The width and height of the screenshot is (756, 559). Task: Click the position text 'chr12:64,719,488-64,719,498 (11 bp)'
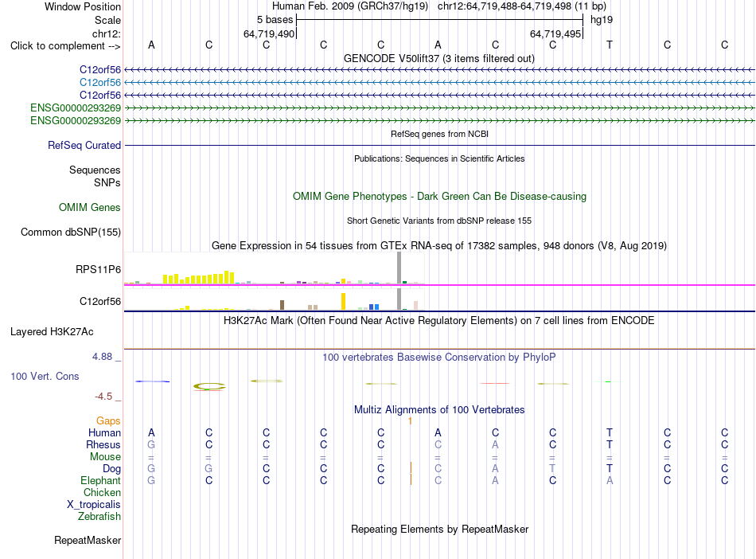click(x=522, y=6)
